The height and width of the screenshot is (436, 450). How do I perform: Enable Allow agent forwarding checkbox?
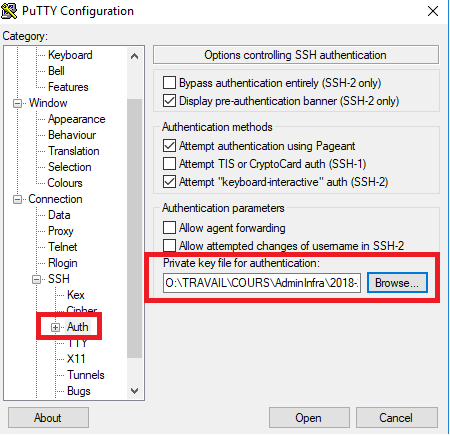pyautogui.click(x=169, y=228)
